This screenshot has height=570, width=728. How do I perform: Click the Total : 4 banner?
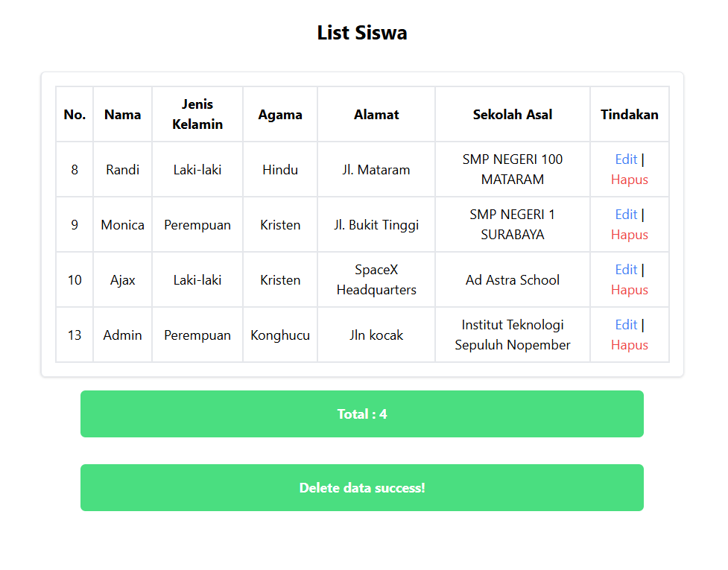click(x=362, y=414)
